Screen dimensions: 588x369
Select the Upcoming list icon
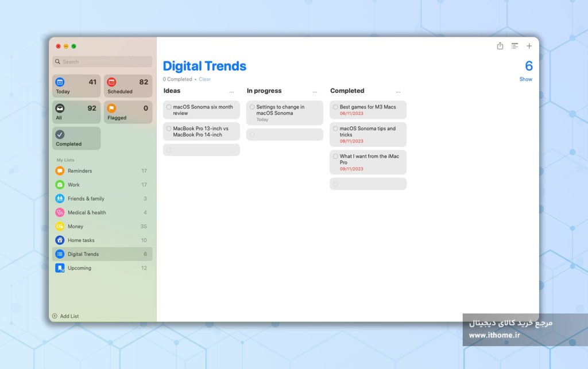click(x=60, y=268)
